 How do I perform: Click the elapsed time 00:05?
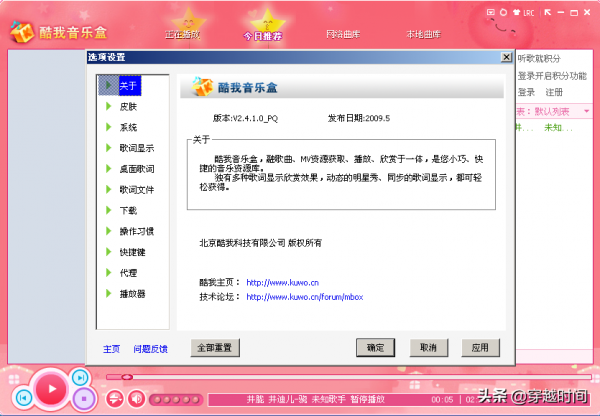(x=442, y=400)
